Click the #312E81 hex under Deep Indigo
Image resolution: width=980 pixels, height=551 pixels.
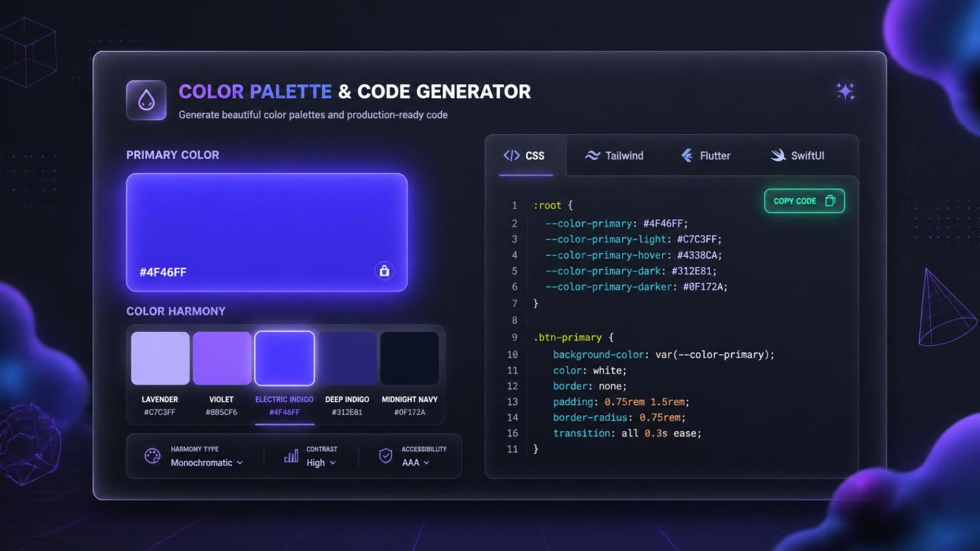[347, 412]
